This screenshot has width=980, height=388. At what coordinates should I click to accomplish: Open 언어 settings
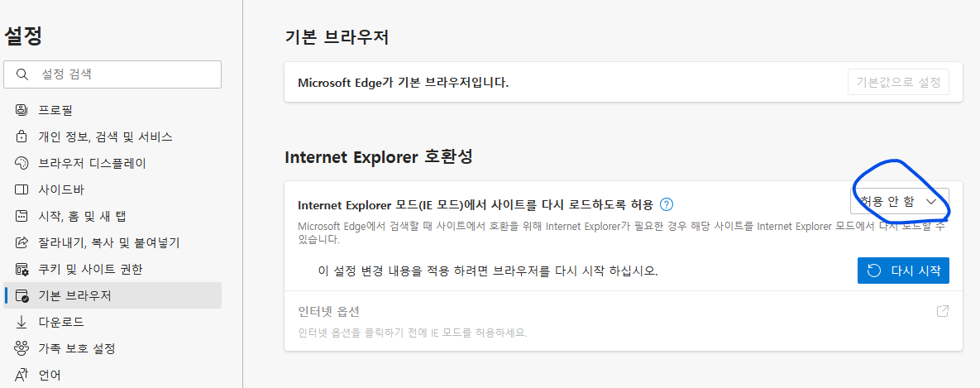pos(112,374)
